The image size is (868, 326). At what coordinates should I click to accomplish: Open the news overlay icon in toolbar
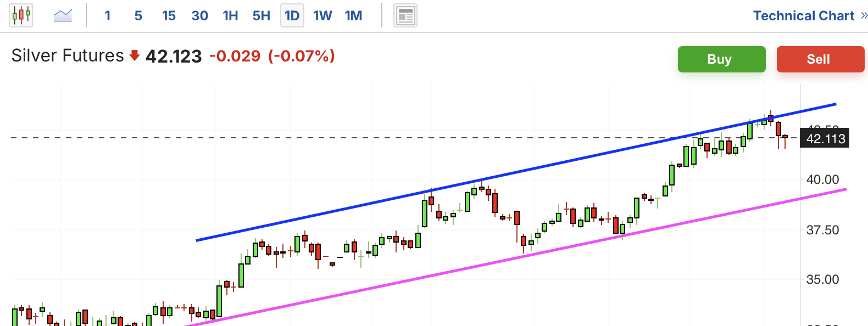coord(405,16)
